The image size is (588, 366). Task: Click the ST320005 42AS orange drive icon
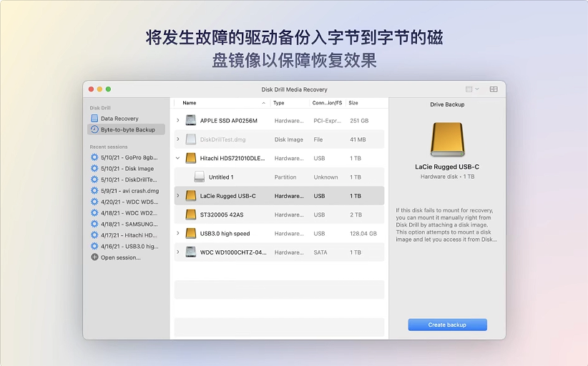tap(190, 214)
